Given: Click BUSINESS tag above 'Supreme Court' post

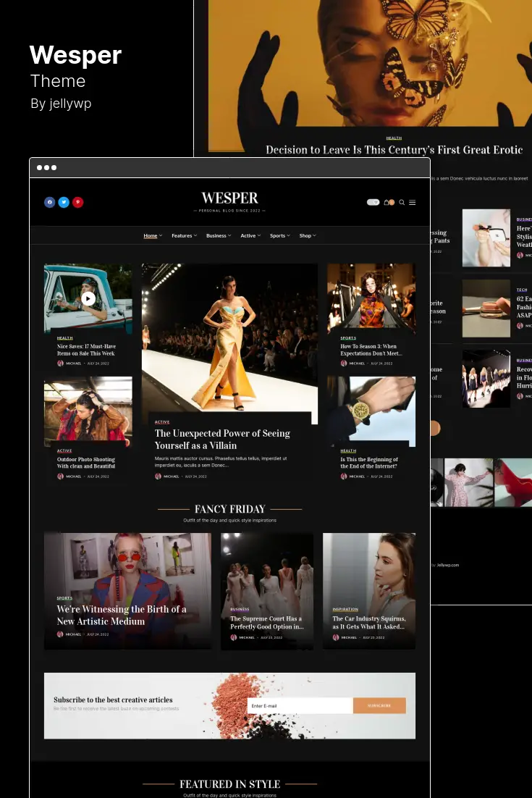Looking at the screenshot, I should [x=240, y=609].
